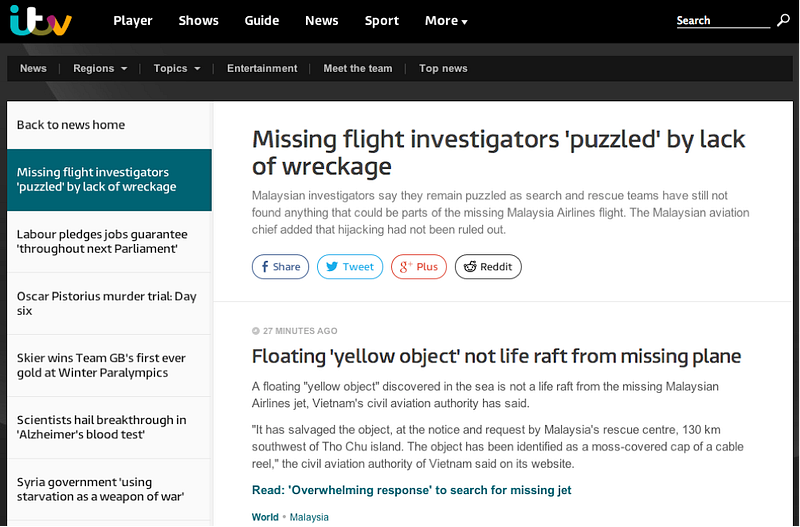Viewport: 800px width, 527px height.
Task: Share article via Facebook button
Action: 279,267
